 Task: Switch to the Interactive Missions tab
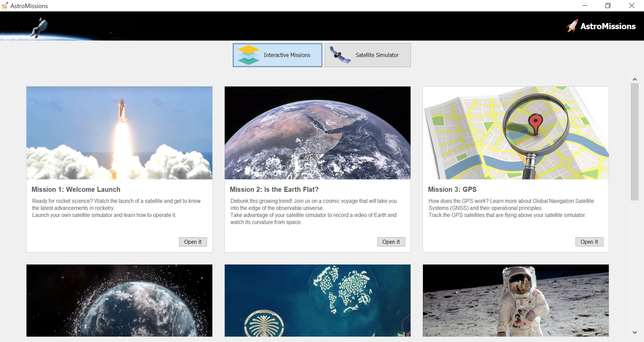pyautogui.click(x=277, y=55)
